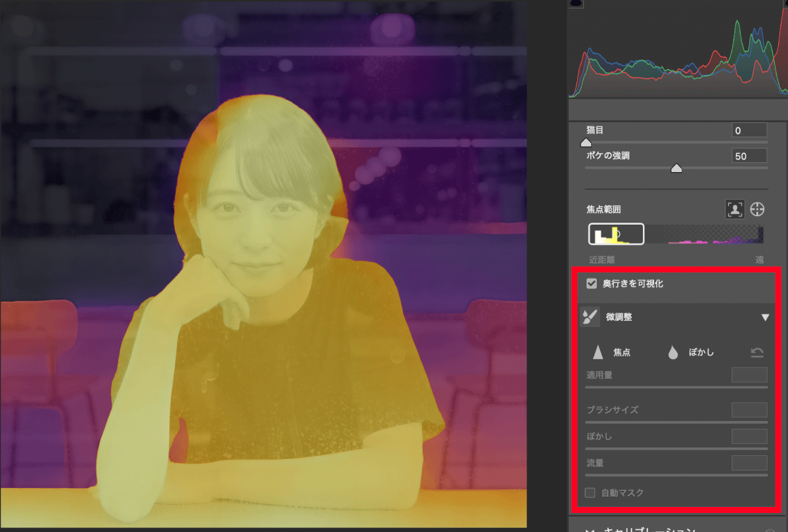
Task: Click the 猫目 value field
Action: [749, 131]
